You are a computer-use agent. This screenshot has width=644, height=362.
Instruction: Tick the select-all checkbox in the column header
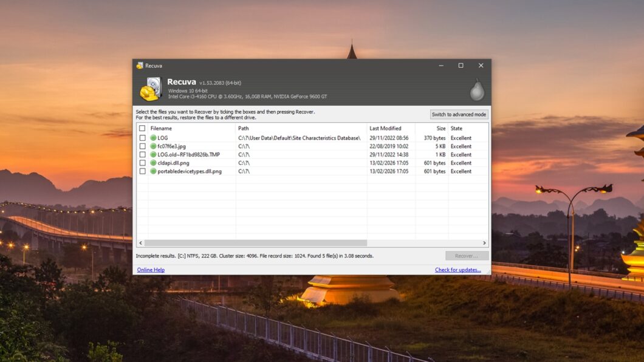pos(142,128)
